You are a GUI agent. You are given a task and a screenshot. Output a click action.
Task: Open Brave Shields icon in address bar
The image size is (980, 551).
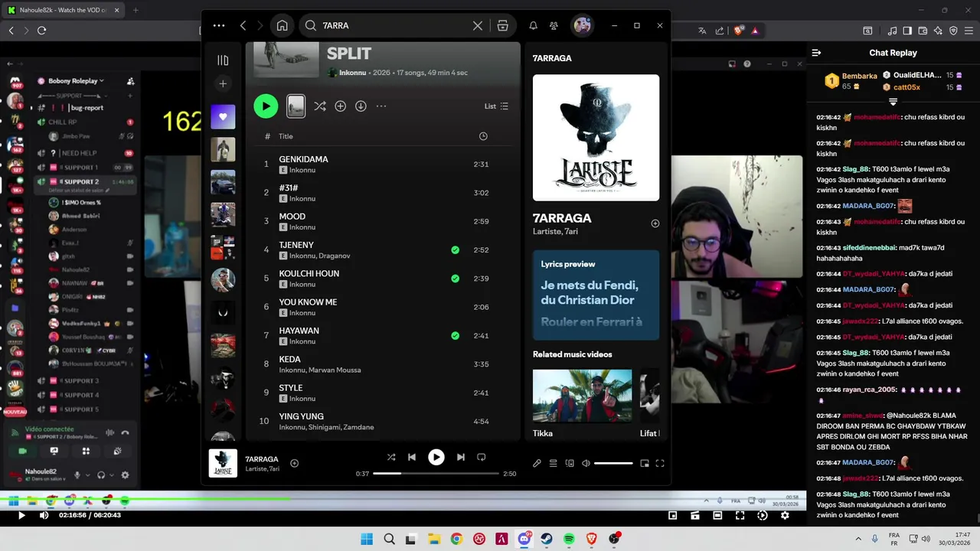(x=739, y=31)
